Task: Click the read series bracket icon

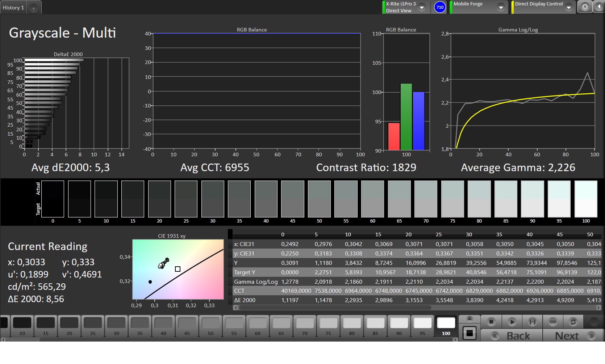Action: click(x=533, y=322)
